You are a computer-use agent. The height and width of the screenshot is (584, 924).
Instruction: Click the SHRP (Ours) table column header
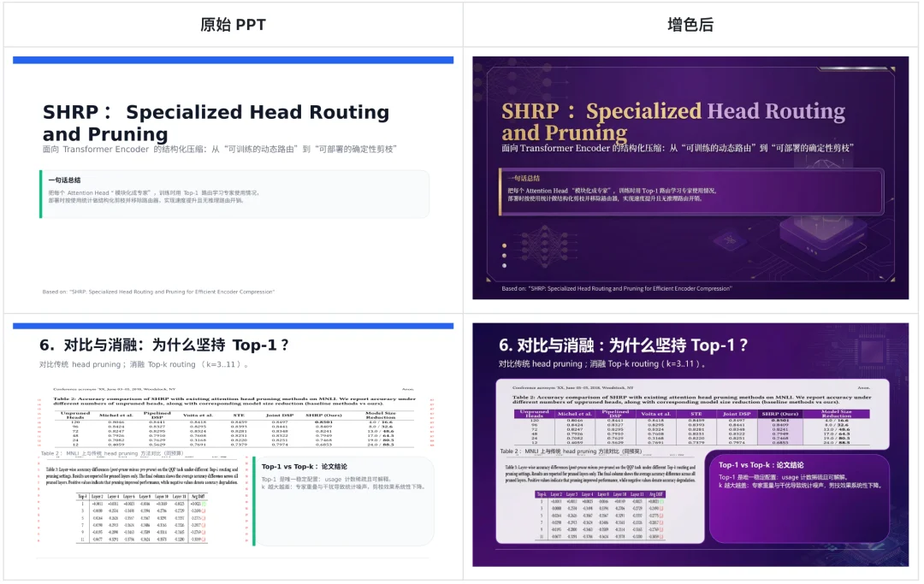779,413
